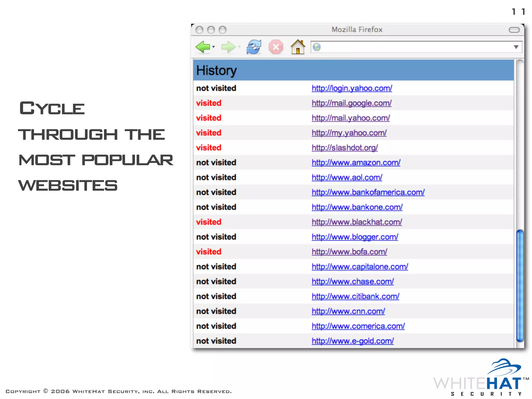Click 'not visited' status beside www.amazon.com

click(216, 163)
